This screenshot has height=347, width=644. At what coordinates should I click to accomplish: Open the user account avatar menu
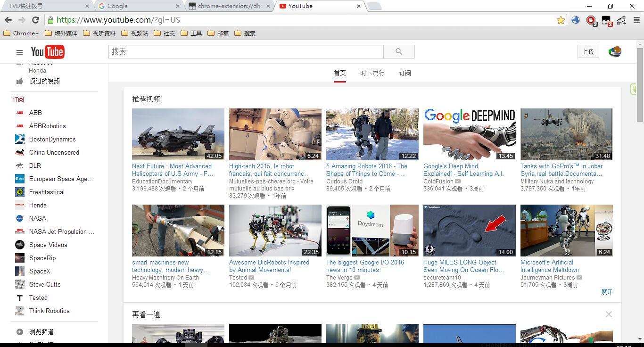(x=615, y=52)
